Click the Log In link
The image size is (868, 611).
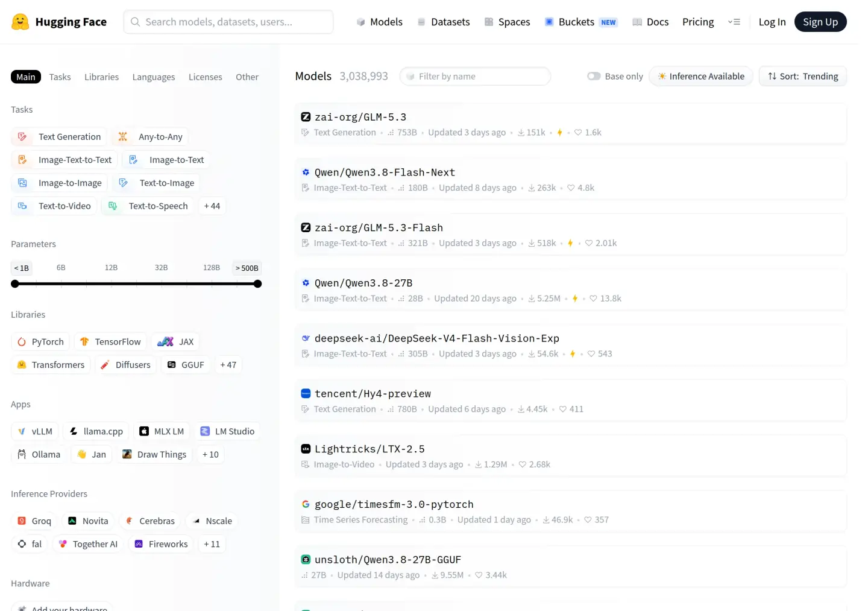[x=772, y=22]
